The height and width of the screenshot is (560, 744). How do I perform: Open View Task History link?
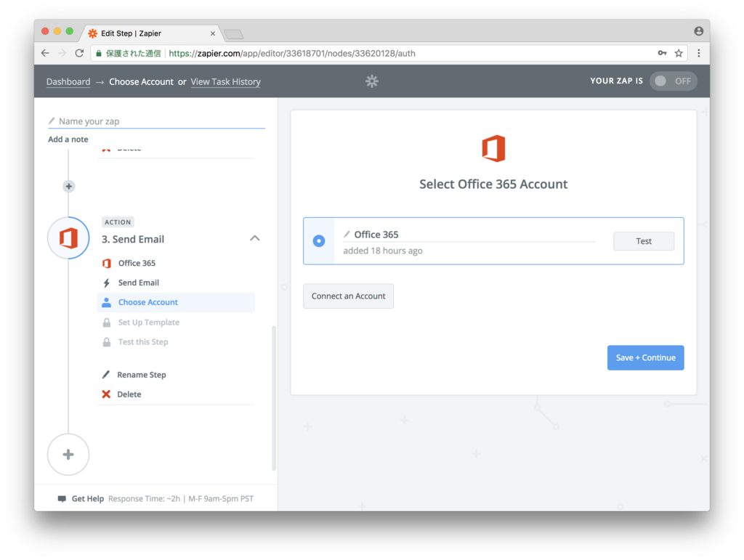[x=225, y=81]
